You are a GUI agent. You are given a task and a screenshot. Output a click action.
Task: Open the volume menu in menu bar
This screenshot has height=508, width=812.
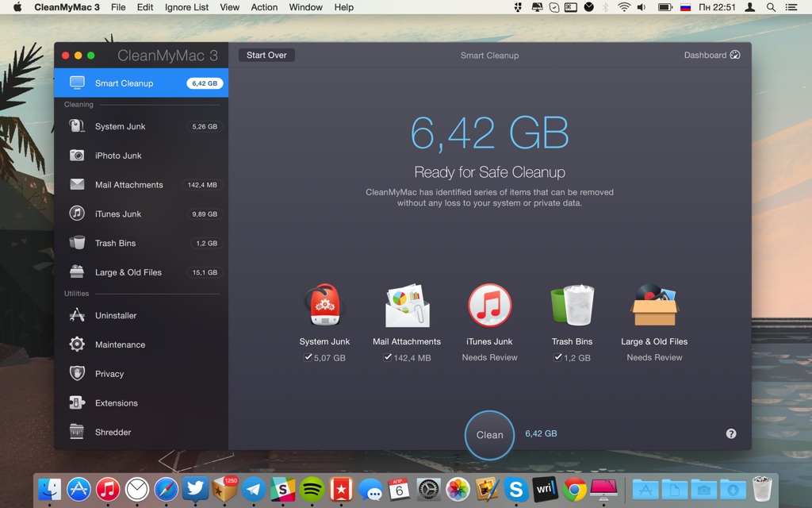click(x=642, y=7)
